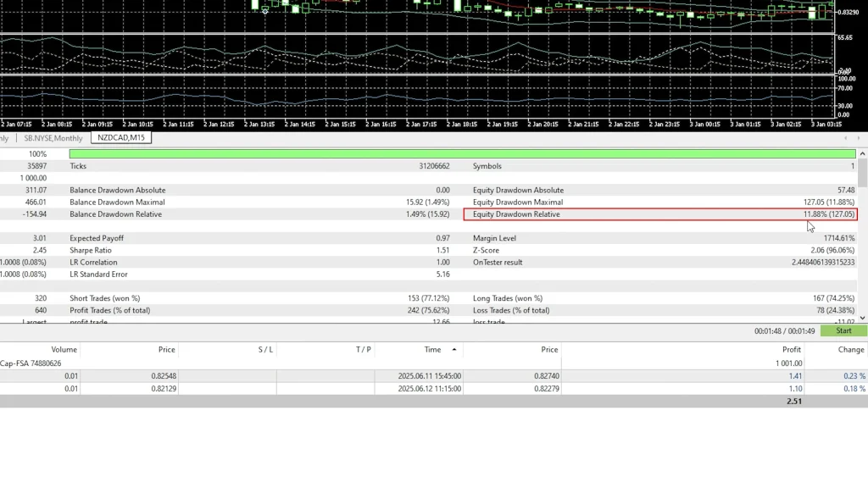
Task: Click the sort arrow beside Time column
Action: coord(454,349)
